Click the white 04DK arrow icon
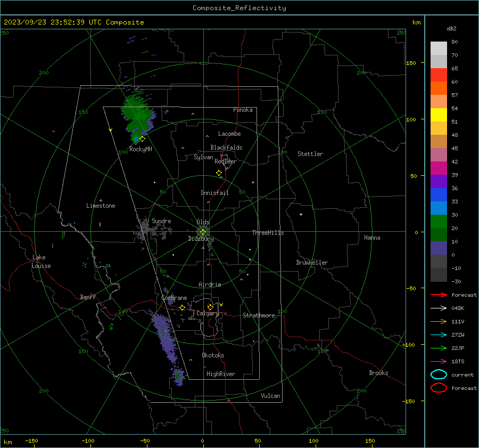The height and width of the screenshot is (448, 479). coord(439,308)
